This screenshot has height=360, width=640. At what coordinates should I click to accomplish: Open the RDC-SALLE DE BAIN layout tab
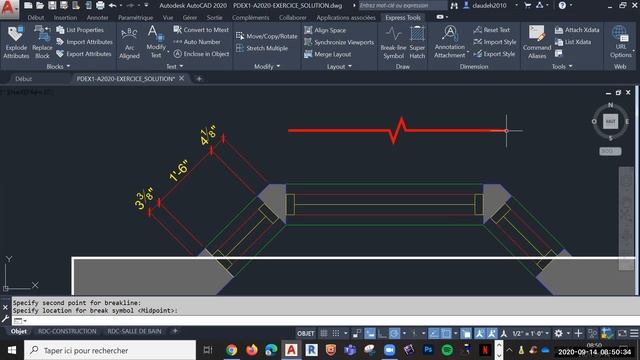[134, 331]
